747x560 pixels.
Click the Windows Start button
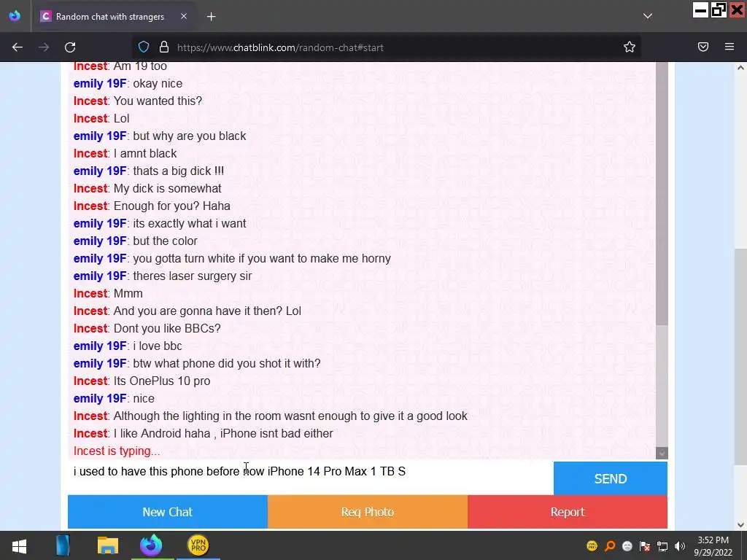19,545
